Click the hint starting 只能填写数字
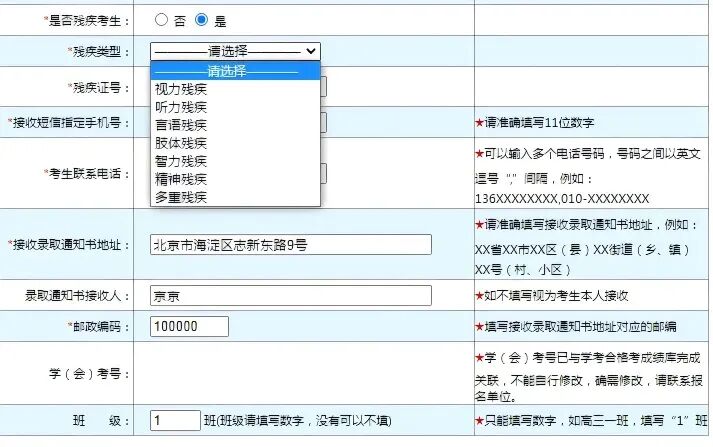The height and width of the screenshot is (447, 713). 591,421
